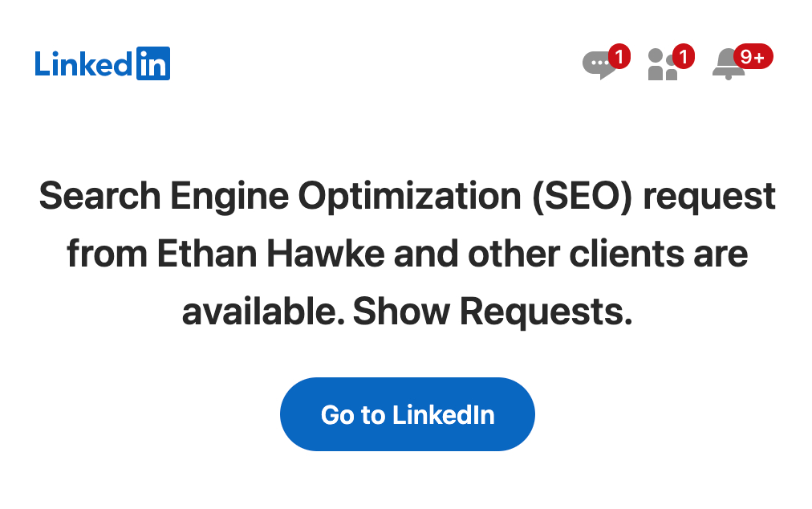The height and width of the screenshot is (509, 812).
Task: Click the word 'from' in the headline
Action: point(106,254)
